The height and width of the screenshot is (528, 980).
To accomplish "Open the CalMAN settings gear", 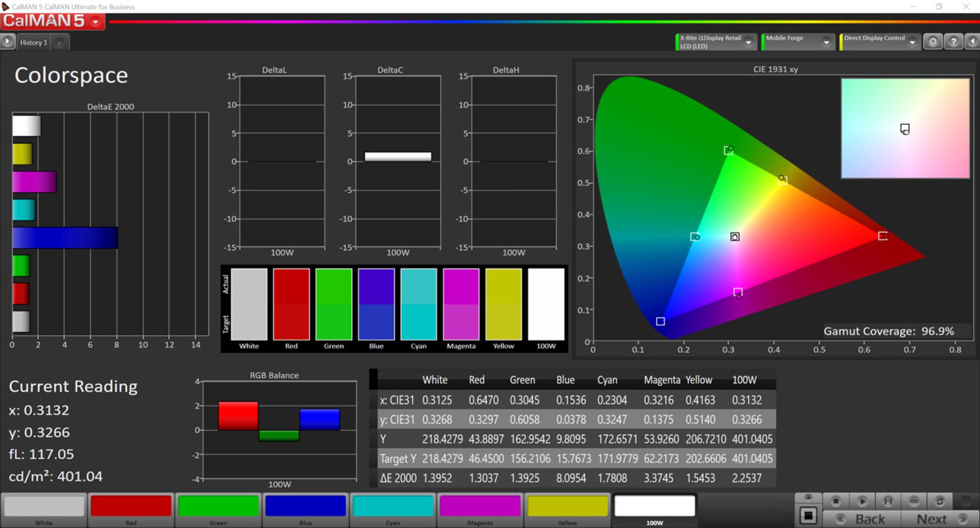I will [x=934, y=41].
